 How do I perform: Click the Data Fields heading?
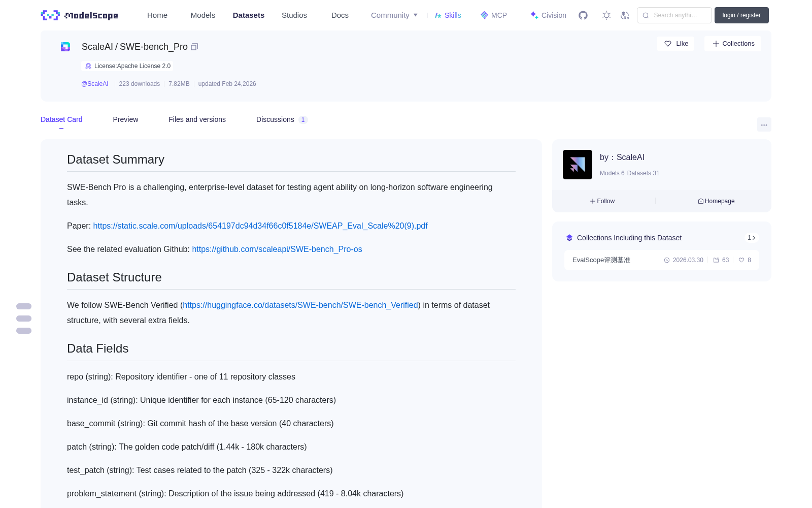(x=98, y=348)
